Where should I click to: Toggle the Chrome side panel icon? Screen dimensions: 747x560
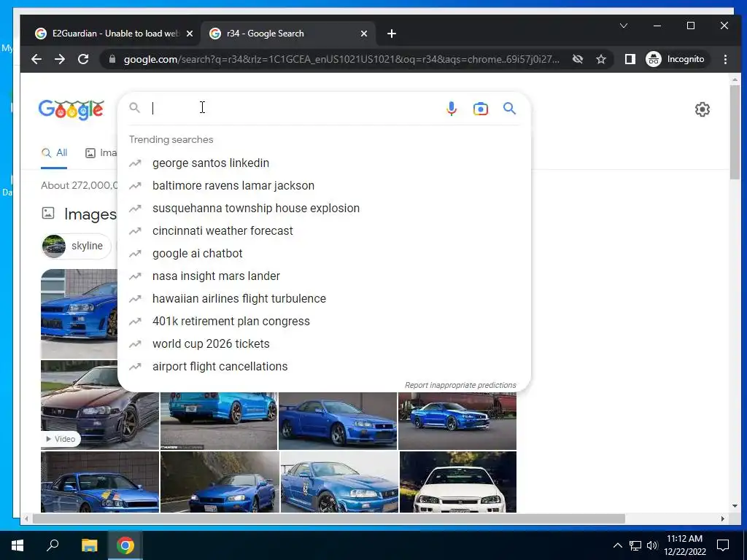[x=630, y=59]
